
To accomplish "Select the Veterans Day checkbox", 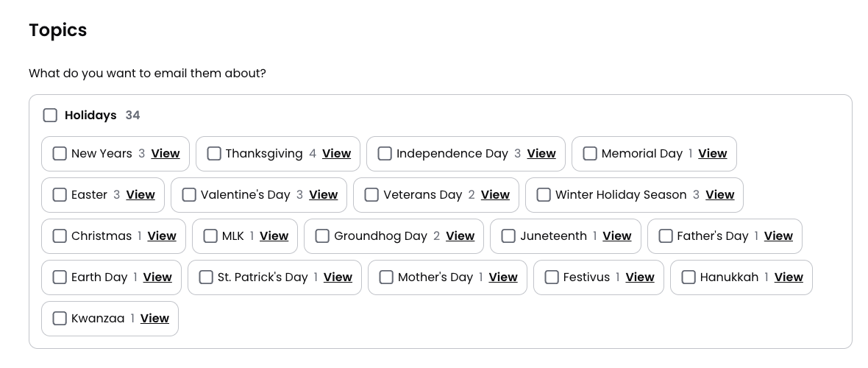I will pos(371,195).
